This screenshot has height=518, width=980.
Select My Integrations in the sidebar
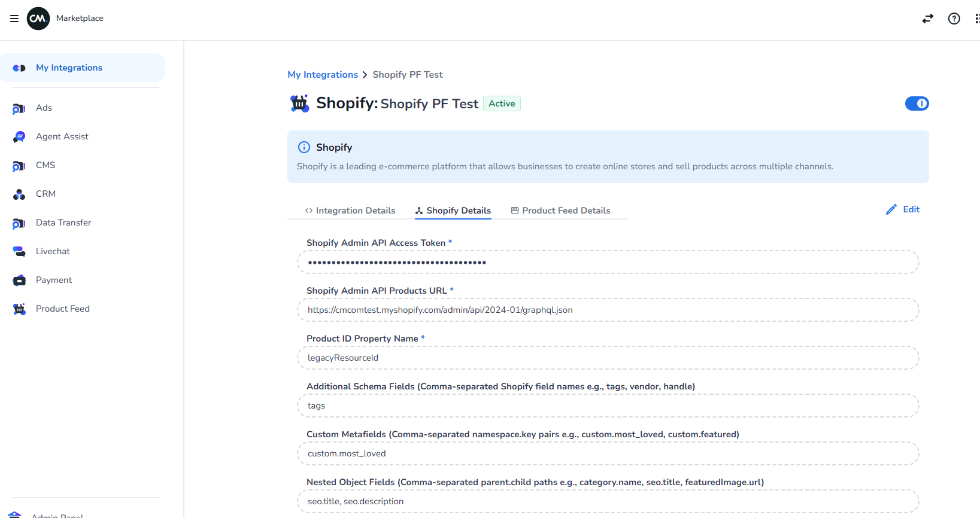point(83,68)
